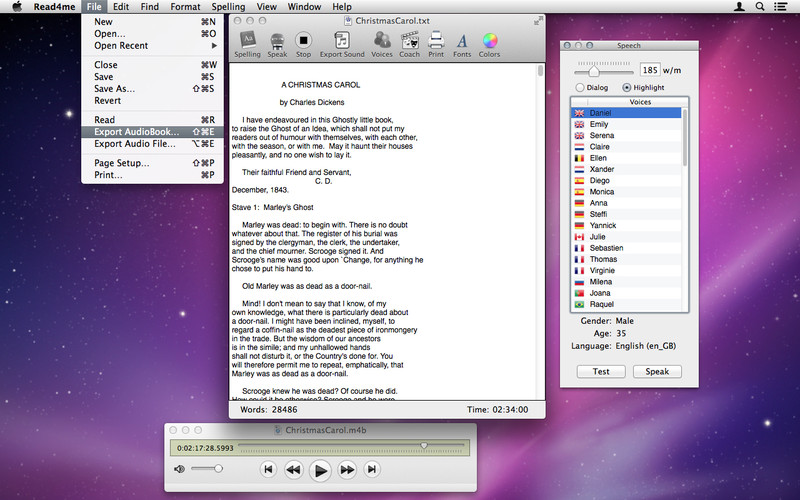Image resolution: width=800 pixels, height=500 pixels.
Task: Select the Serena voice
Action: (x=626, y=135)
